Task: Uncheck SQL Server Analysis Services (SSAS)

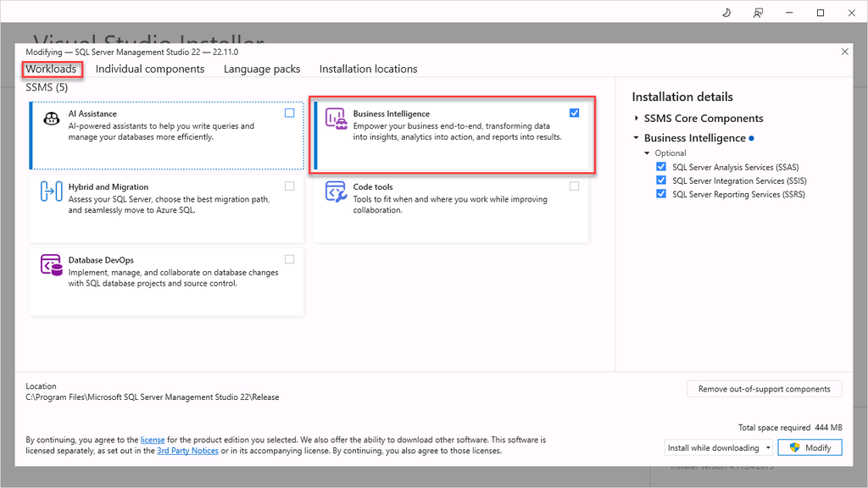Action: (x=661, y=167)
